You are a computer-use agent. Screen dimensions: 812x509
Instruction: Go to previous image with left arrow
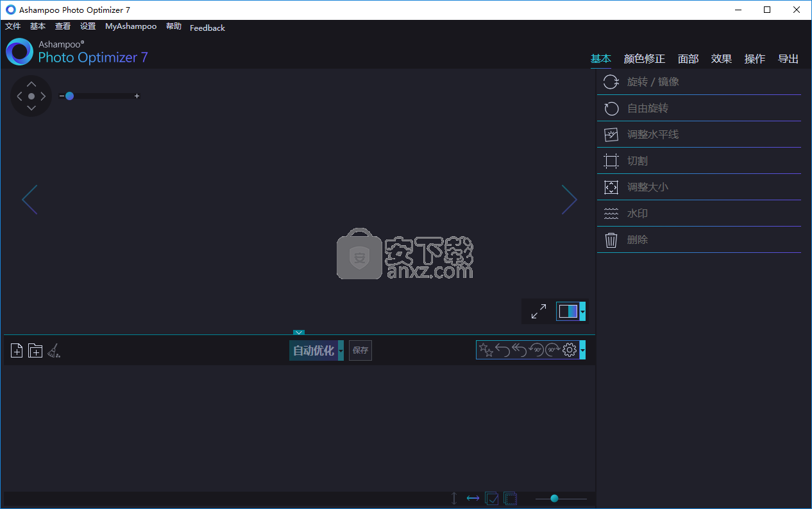[x=30, y=200]
